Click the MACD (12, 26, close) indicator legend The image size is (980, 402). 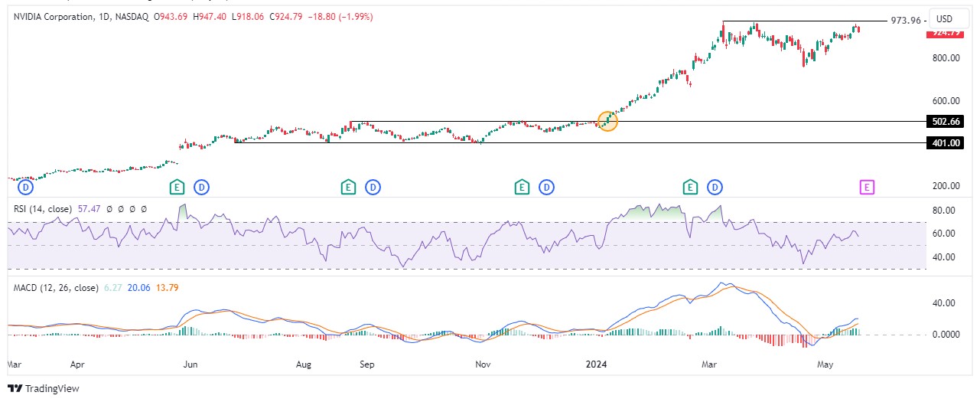pos(56,288)
